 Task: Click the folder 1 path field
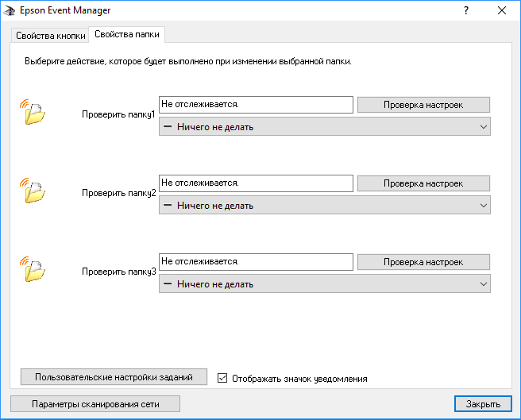(x=256, y=105)
